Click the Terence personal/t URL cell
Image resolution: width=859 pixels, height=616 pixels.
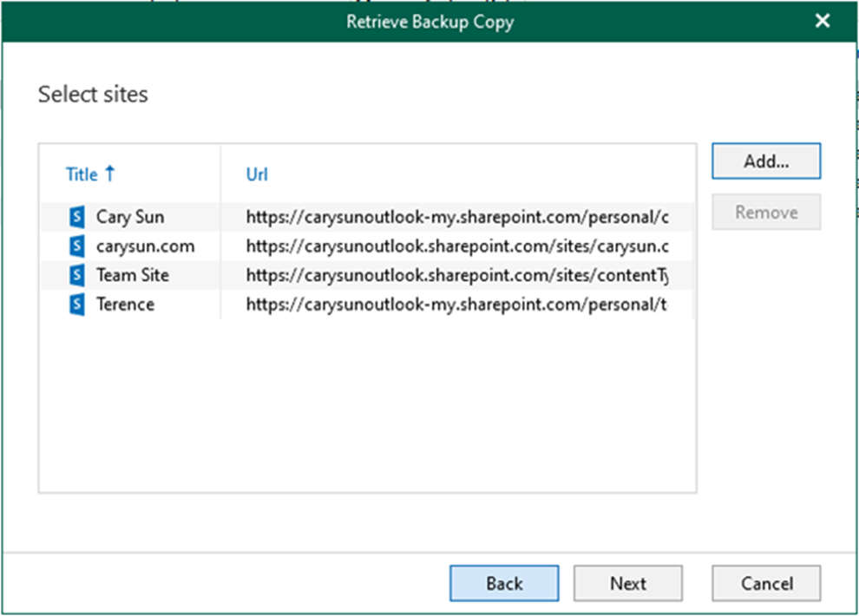click(457, 305)
